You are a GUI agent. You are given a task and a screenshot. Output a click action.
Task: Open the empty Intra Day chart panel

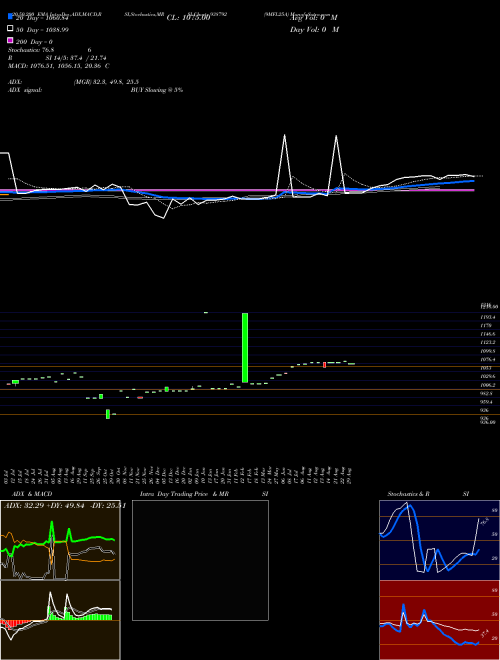[x=200, y=560]
